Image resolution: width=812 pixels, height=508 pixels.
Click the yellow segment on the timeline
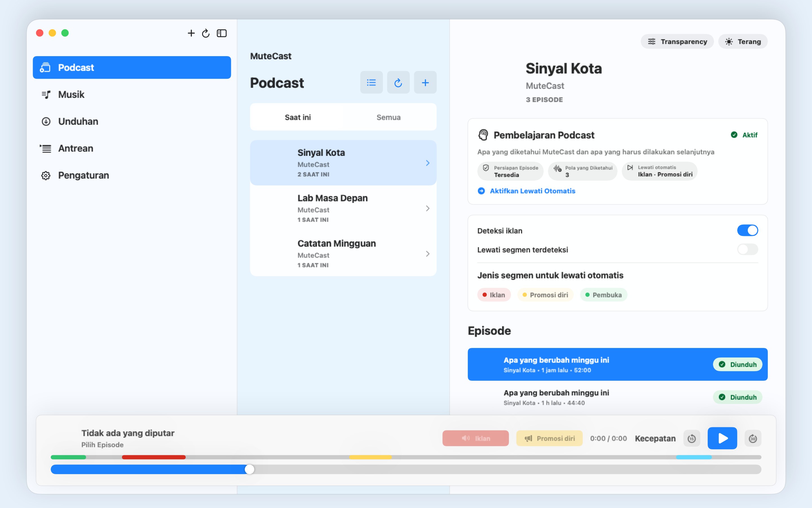click(x=370, y=457)
